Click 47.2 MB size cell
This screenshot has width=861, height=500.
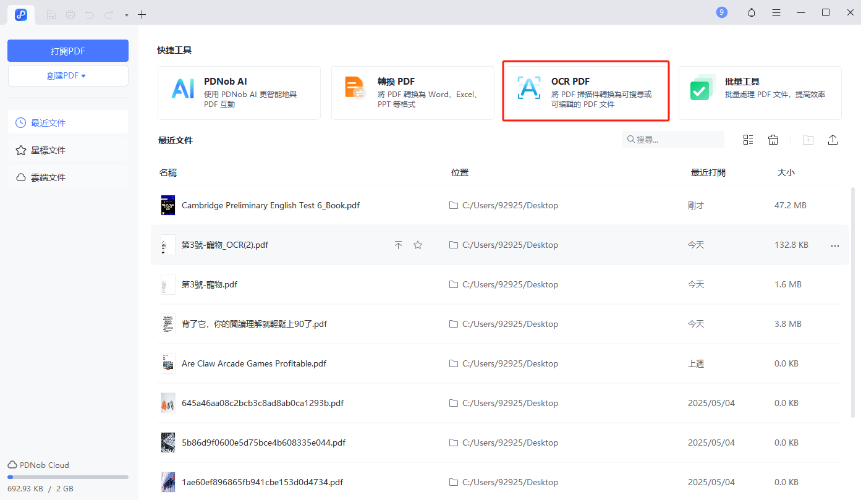tap(790, 205)
